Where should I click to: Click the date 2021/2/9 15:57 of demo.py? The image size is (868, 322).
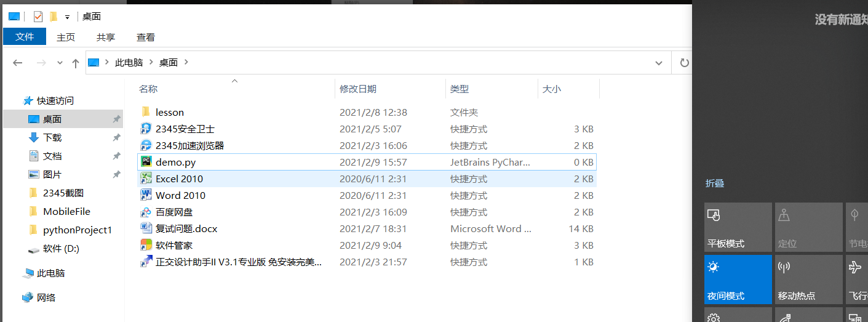click(x=373, y=162)
